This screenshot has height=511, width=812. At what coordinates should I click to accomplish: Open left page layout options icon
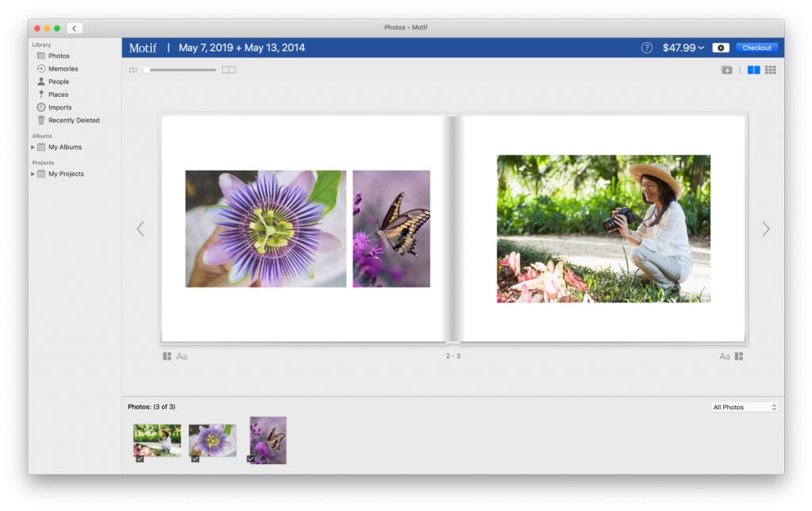[167, 356]
